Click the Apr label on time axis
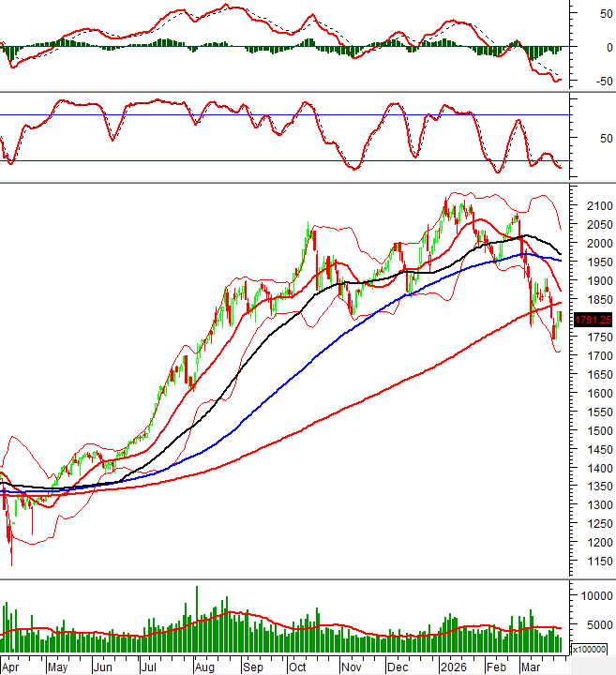This screenshot has width=616, height=675. click(12, 667)
